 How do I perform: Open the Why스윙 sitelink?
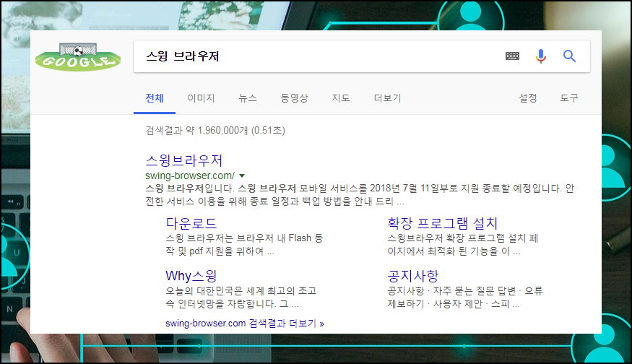click(191, 276)
